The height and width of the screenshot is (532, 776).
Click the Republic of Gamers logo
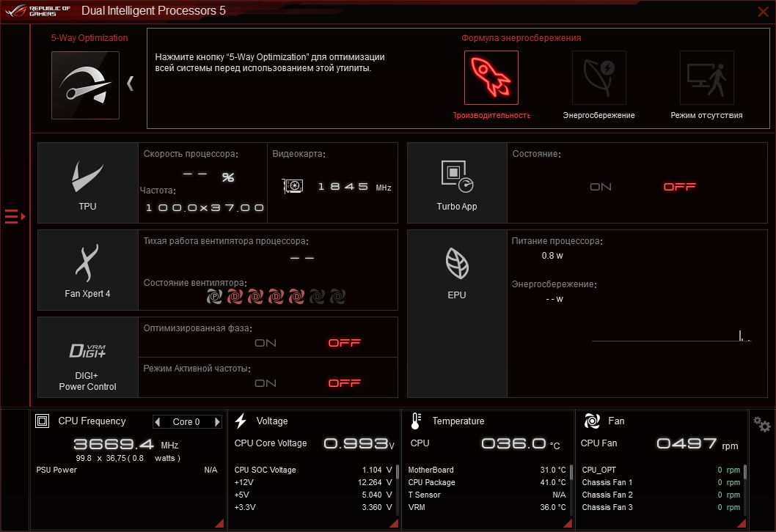(37, 11)
